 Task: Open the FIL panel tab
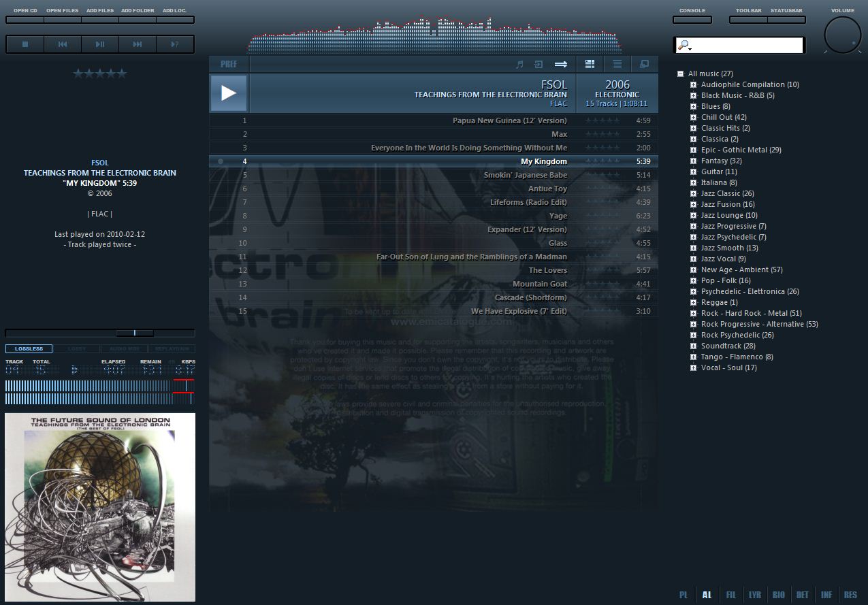(x=731, y=595)
